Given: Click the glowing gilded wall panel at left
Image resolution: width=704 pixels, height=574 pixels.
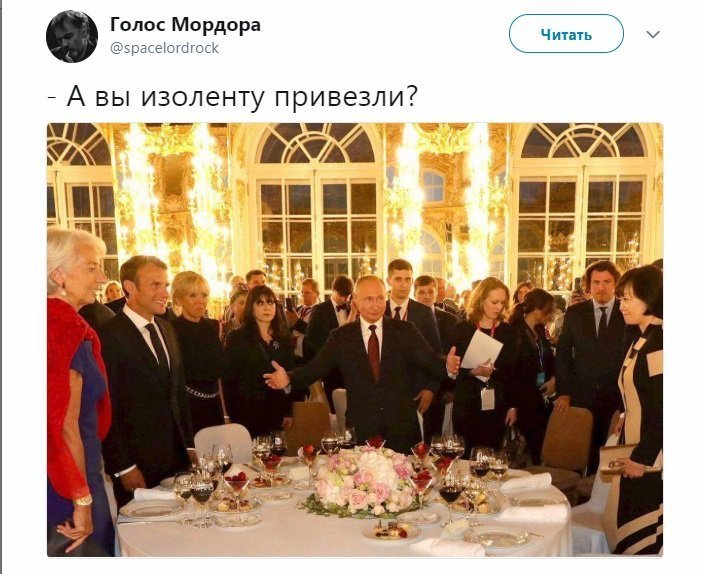Looking at the screenshot, I should (173, 198).
